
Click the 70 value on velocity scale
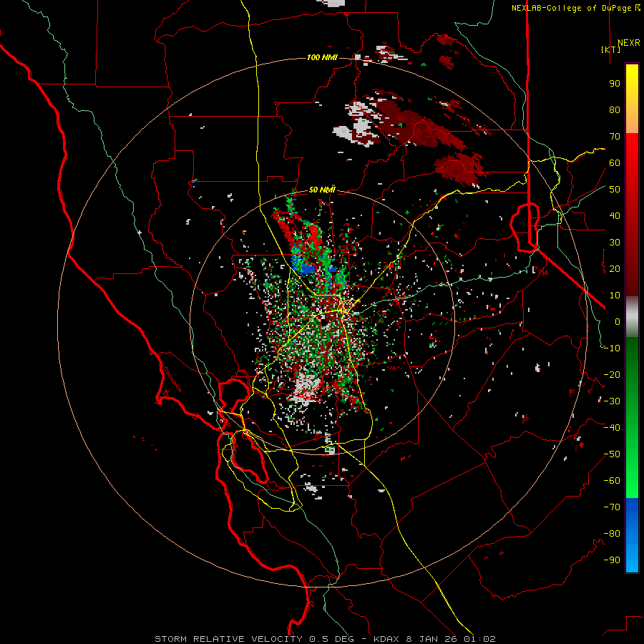pyautogui.click(x=615, y=137)
